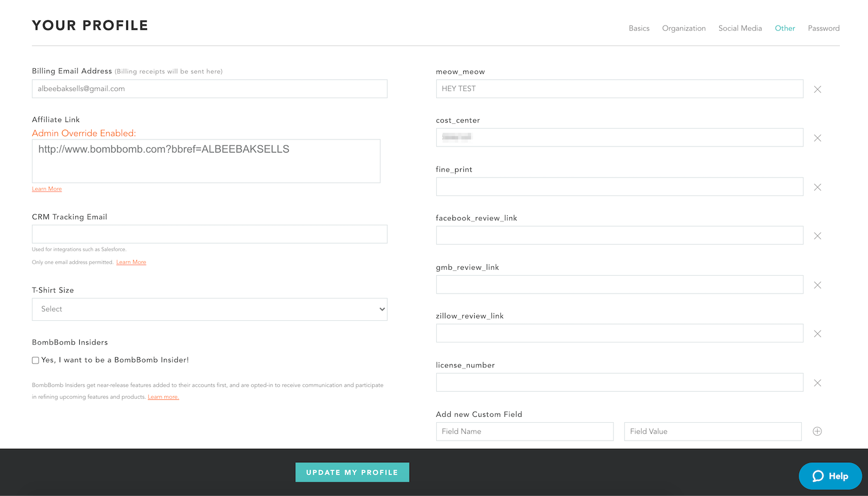
Task: Open Learn More for CRM Tracking Email
Action: pyautogui.click(x=131, y=262)
